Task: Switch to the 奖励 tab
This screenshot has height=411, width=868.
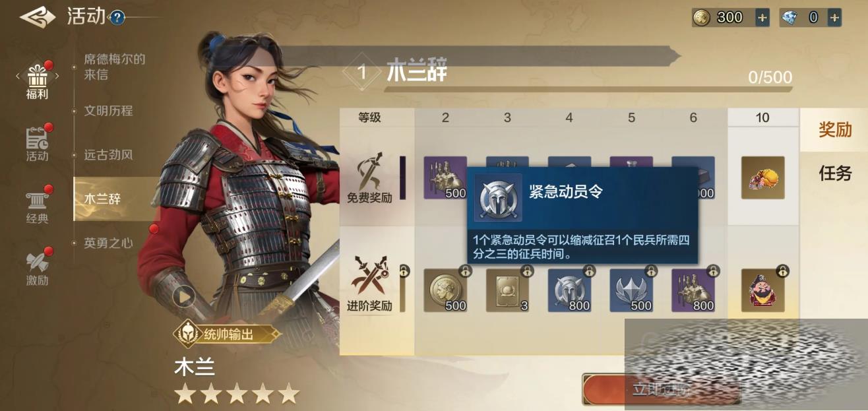Action: pos(835,130)
